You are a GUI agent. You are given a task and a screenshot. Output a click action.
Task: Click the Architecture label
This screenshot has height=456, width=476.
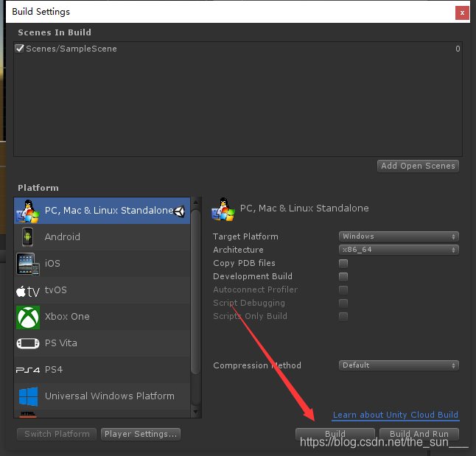pyautogui.click(x=238, y=250)
